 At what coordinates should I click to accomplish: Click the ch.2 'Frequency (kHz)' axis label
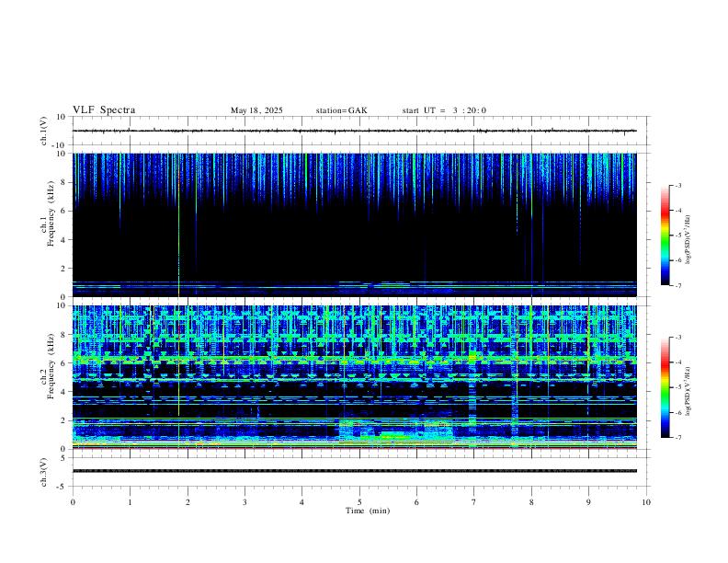pyautogui.click(x=51, y=366)
